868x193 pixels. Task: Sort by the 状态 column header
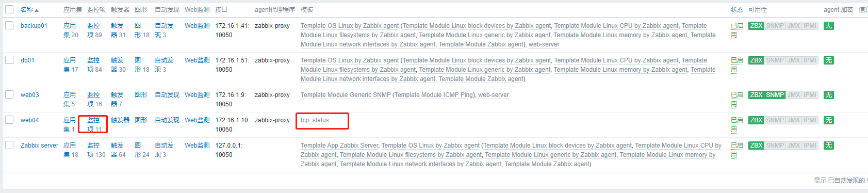737,10
